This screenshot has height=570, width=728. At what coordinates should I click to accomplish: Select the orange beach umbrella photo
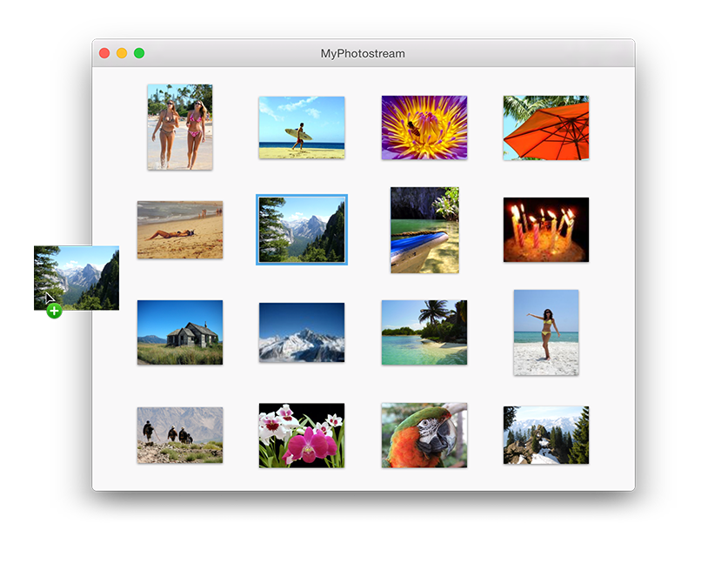click(x=546, y=128)
